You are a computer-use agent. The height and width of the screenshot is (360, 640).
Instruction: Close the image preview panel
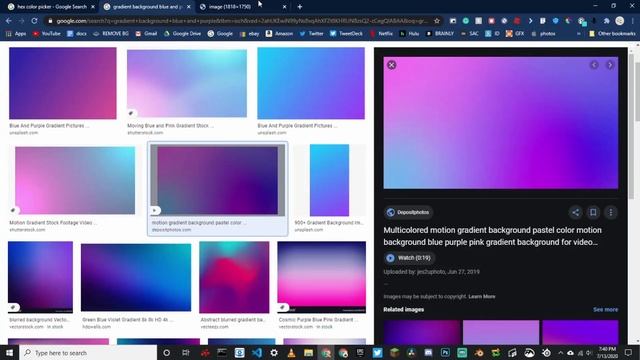click(391, 65)
